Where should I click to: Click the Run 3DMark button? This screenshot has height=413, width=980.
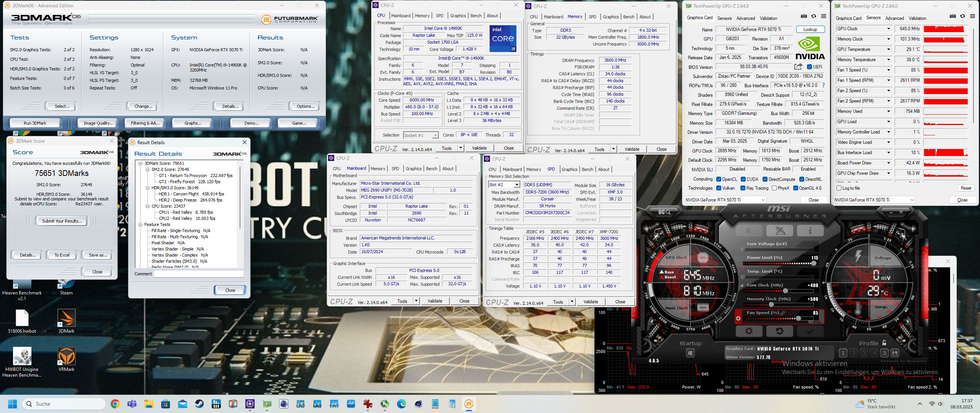coord(35,123)
